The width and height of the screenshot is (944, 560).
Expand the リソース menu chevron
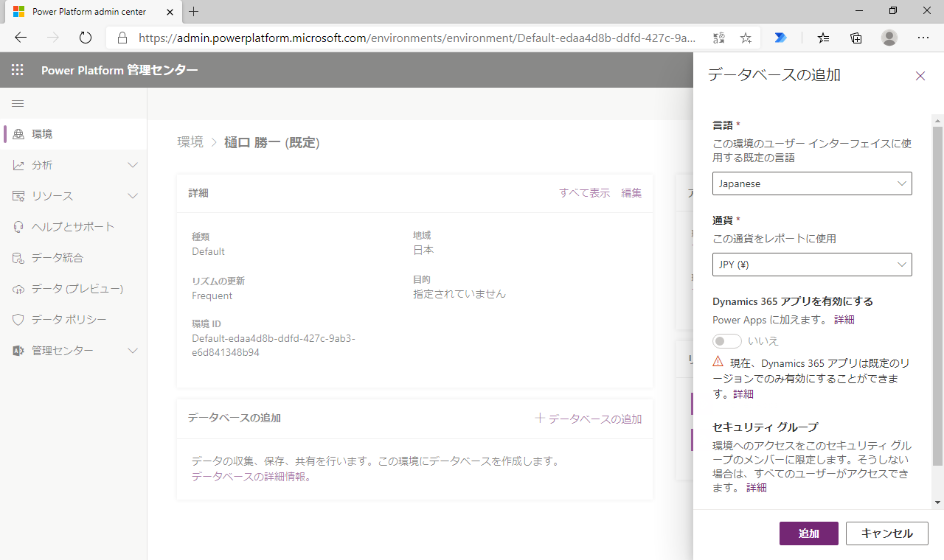click(133, 196)
